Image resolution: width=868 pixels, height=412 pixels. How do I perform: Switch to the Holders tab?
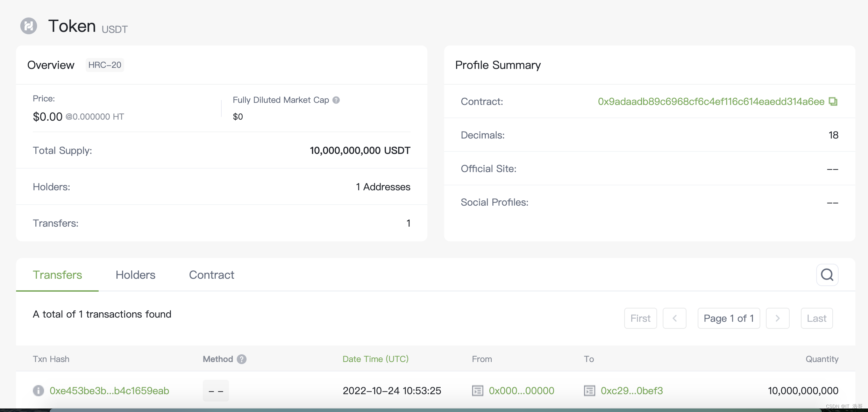coord(135,275)
